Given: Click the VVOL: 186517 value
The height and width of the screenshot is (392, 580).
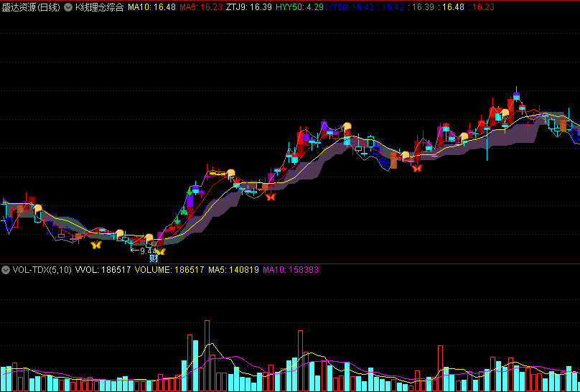Looking at the screenshot, I should pyautogui.click(x=103, y=270).
